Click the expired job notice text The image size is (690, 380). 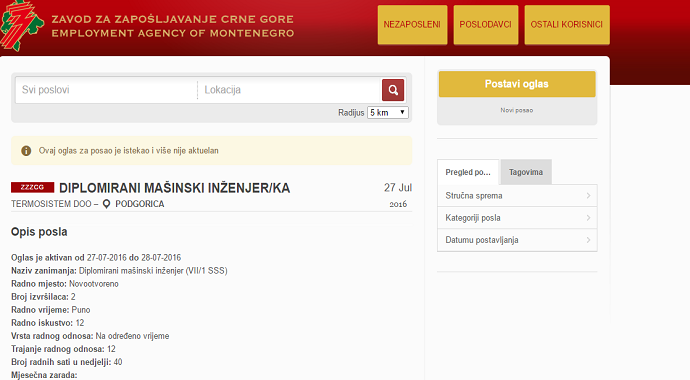pyautogui.click(x=128, y=151)
